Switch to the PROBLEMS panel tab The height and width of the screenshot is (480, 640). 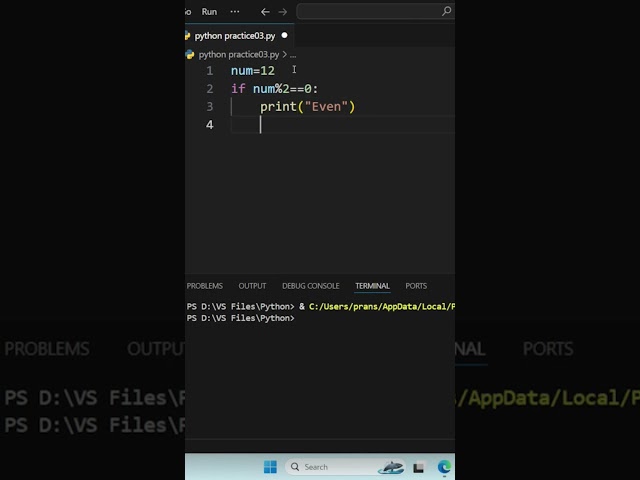(x=205, y=286)
